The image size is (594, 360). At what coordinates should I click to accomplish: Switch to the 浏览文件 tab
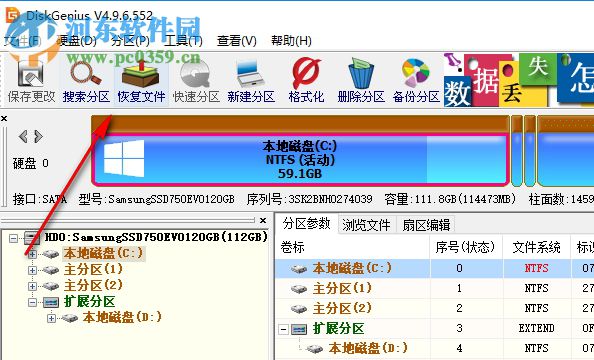click(x=366, y=225)
